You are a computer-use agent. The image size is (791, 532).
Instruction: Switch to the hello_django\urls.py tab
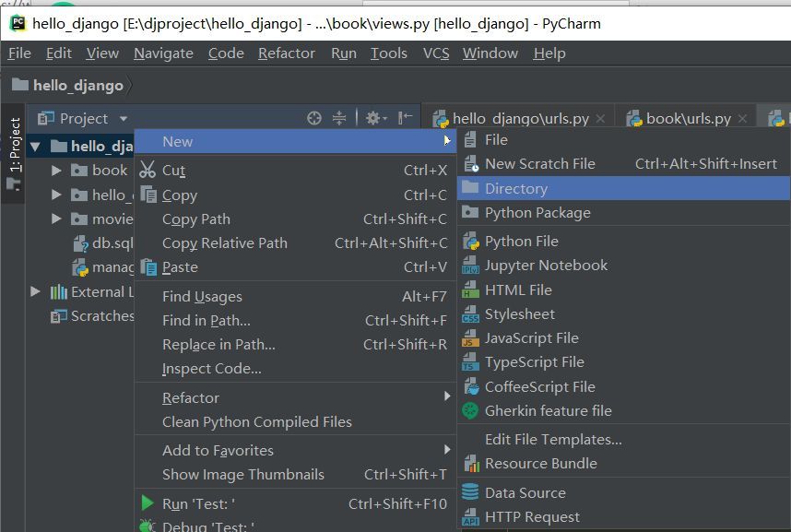point(519,119)
